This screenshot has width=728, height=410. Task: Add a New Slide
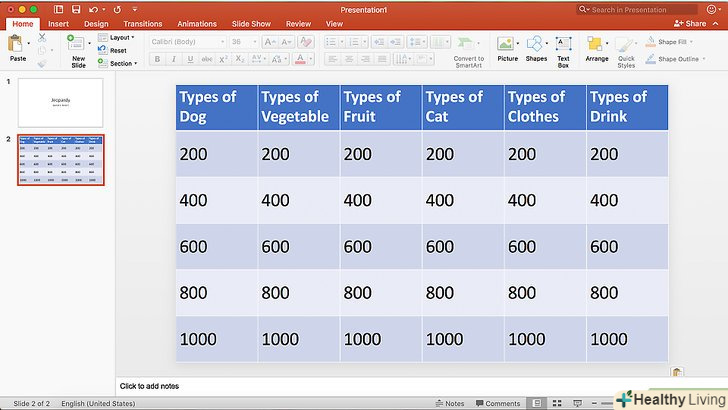78,46
